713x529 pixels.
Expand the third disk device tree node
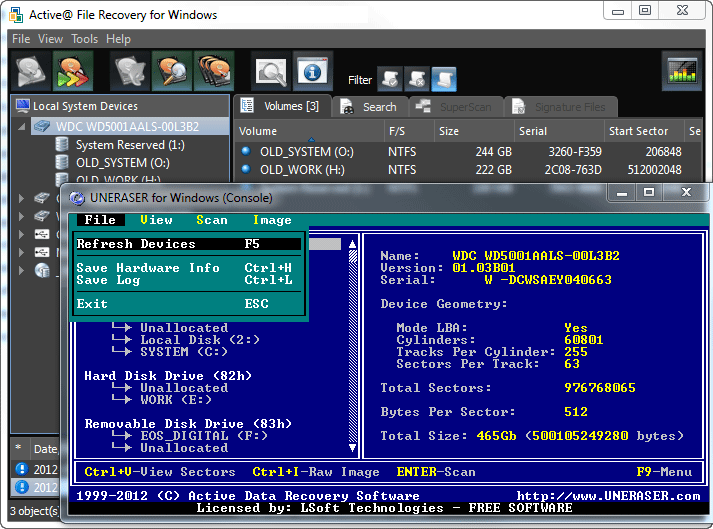(x=21, y=216)
